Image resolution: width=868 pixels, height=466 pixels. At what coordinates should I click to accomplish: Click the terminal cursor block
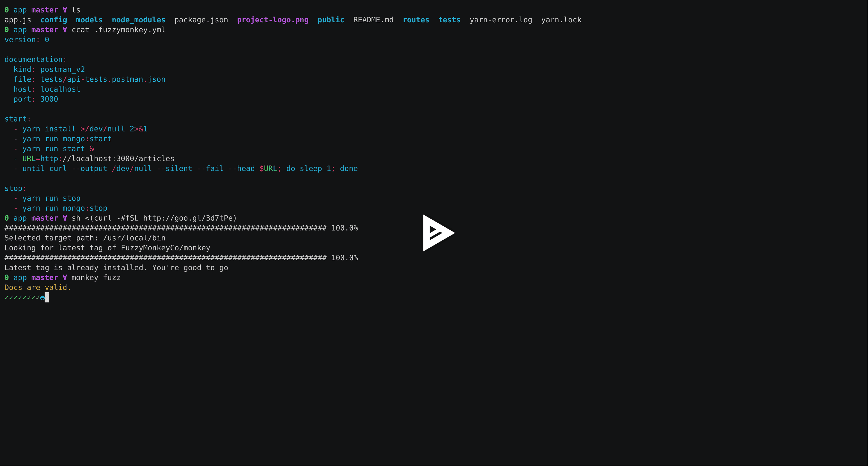click(47, 298)
